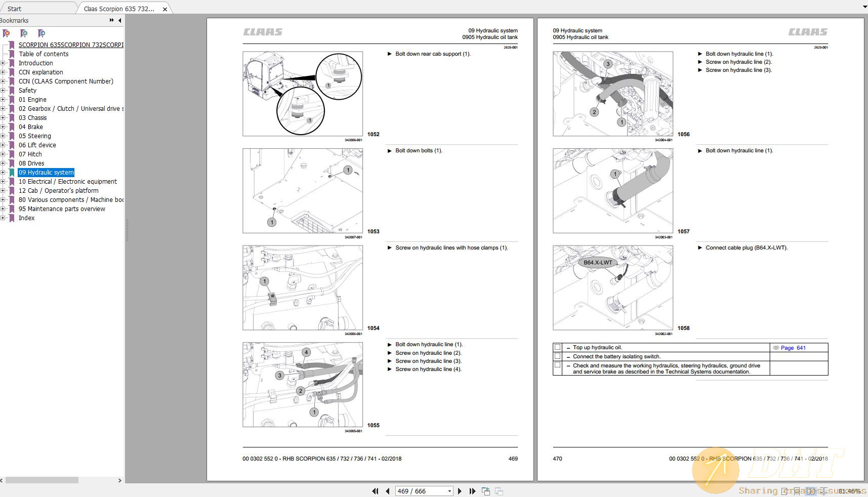Open the Index bookmark
868x497 pixels.
coord(27,218)
